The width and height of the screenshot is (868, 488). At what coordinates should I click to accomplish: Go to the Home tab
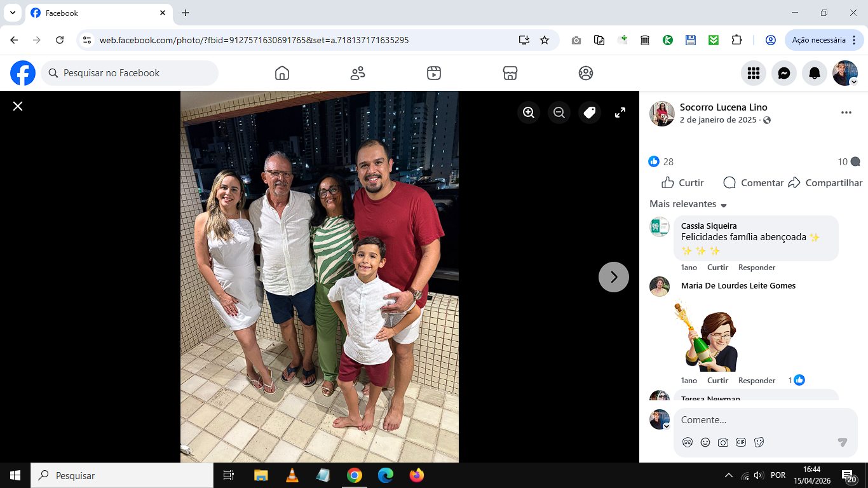click(x=282, y=73)
